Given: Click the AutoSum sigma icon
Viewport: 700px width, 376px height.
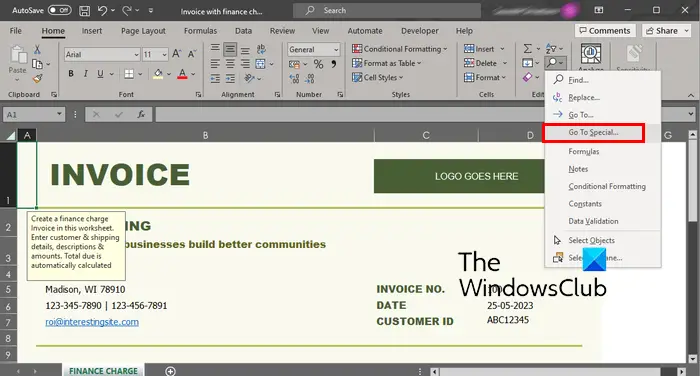Looking at the screenshot, I should pos(527,49).
